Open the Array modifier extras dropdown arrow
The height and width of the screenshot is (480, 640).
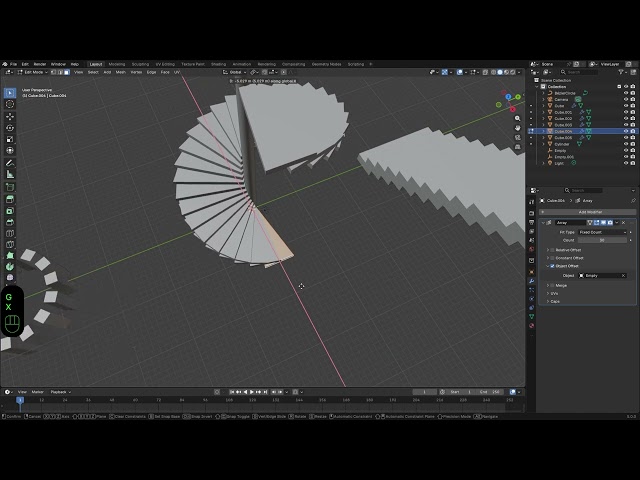tap(617, 222)
